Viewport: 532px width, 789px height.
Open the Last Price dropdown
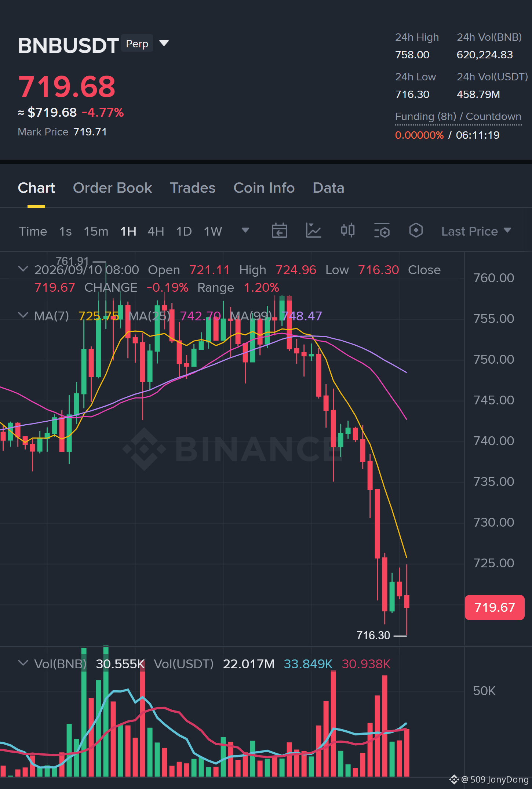coord(476,231)
